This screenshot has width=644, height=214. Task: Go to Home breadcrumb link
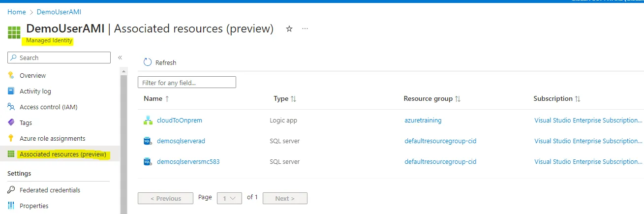[17, 12]
